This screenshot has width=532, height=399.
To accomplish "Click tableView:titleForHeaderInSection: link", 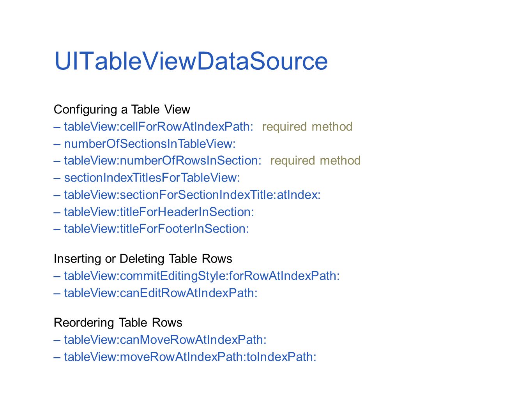I will pyautogui.click(x=159, y=212).
